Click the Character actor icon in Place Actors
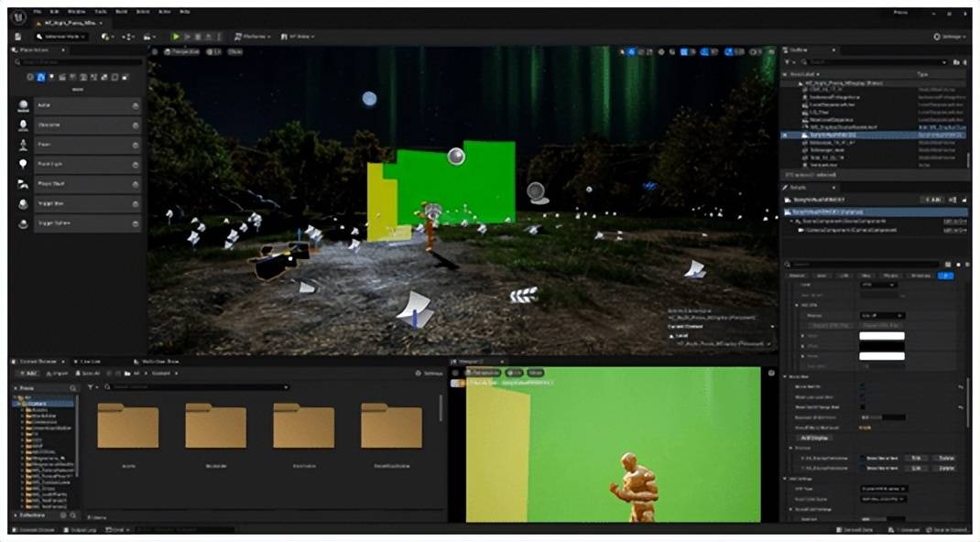 point(23,125)
